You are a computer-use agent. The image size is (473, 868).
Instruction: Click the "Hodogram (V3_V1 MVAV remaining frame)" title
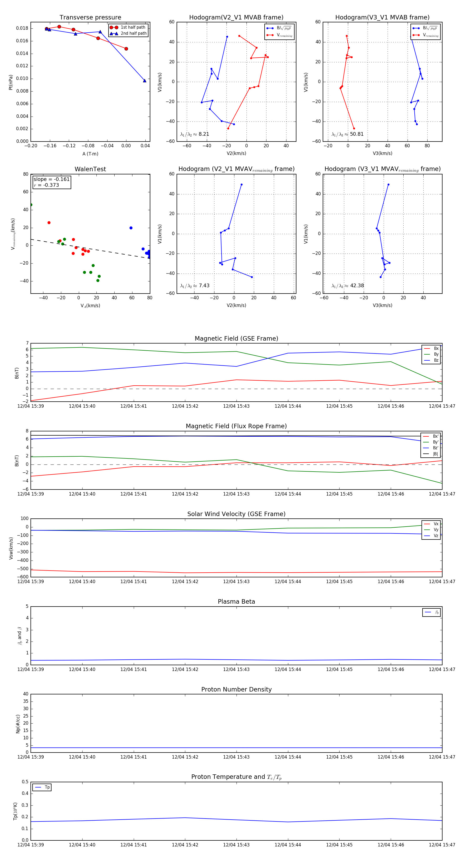(x=382, y=169)
